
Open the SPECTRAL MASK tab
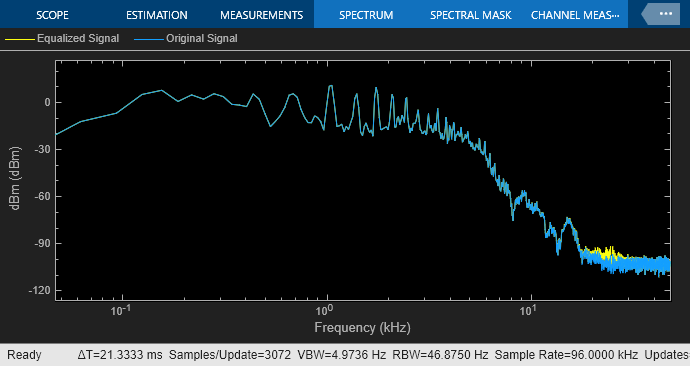click(x=470, y=15)
